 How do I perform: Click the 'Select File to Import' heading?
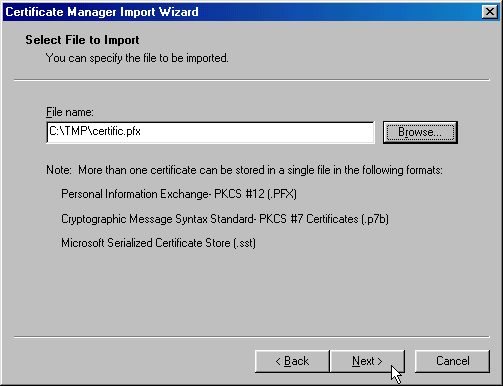tap(82, 40)
